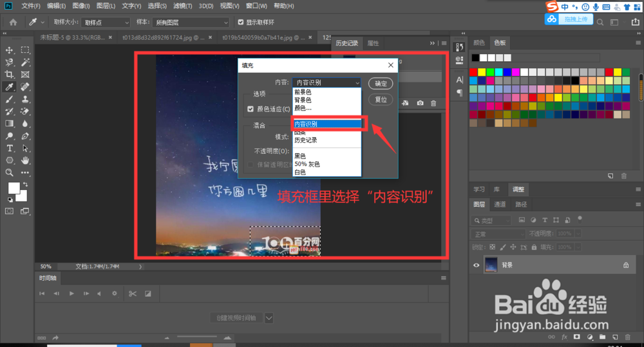This screenshot has width=644, height=347.
Task: Select the Gradient tool
Action: tap(9, 124)
